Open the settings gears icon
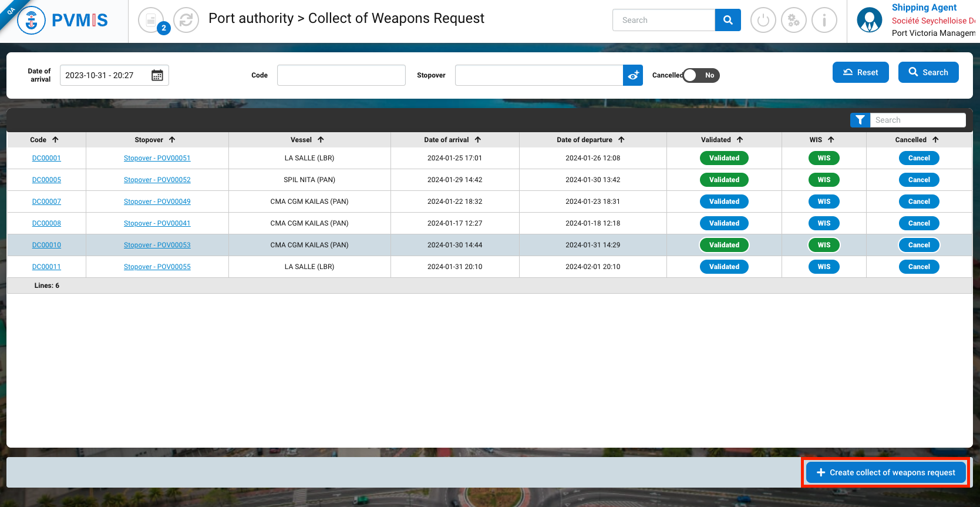This screenshot has height=507, width=980. click(793, 21)
